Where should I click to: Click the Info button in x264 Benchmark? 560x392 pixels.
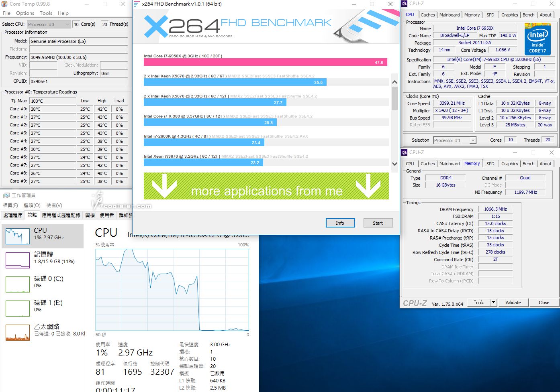340,223
